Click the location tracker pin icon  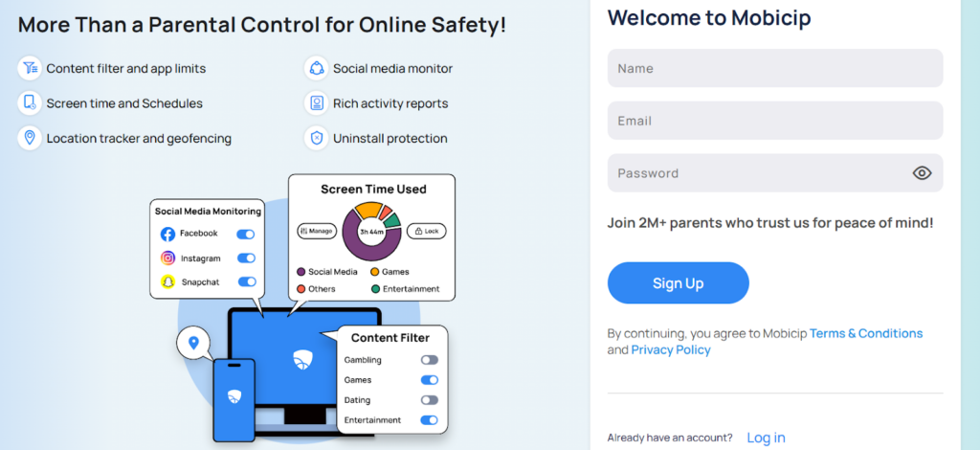tap(30, 138)
